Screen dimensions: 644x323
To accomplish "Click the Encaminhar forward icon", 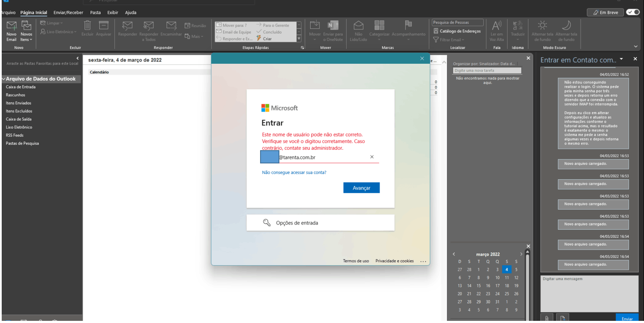I will 171,26.
